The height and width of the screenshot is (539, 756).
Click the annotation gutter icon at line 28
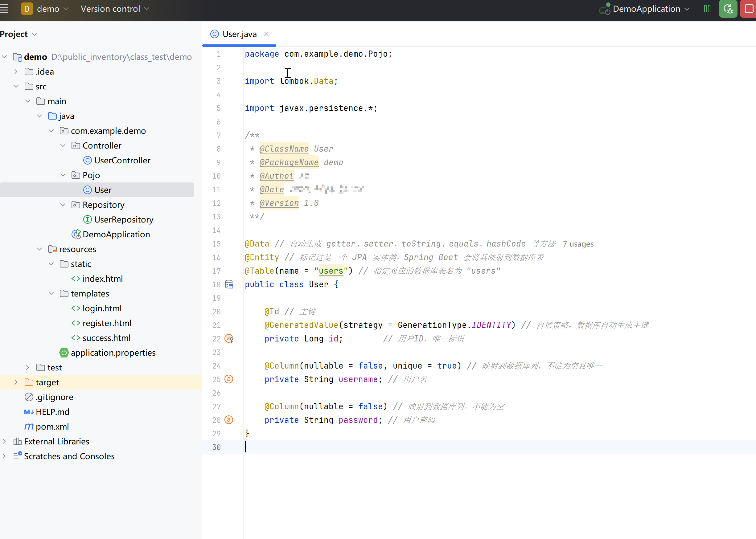click(x=229, y=420)
